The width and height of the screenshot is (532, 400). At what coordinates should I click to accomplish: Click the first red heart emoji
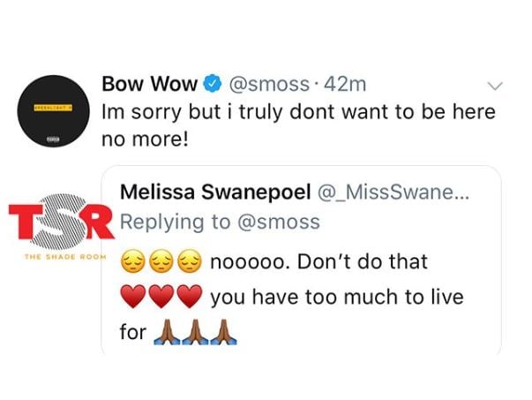point(134,296)
